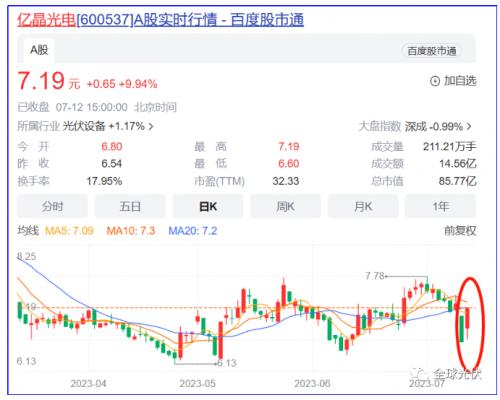Click the 市盈(TTM) value 32.33
The width and height of the screenshot is (500, 400).
(x=286, y=181)
